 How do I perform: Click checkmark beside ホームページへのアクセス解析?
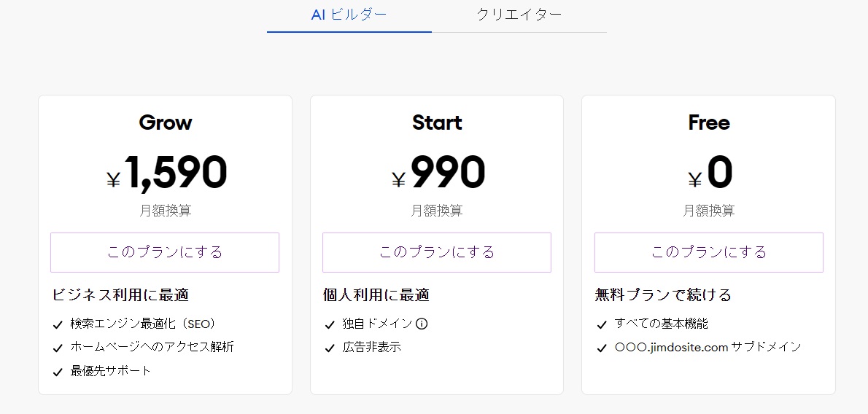tap(58, 348)
